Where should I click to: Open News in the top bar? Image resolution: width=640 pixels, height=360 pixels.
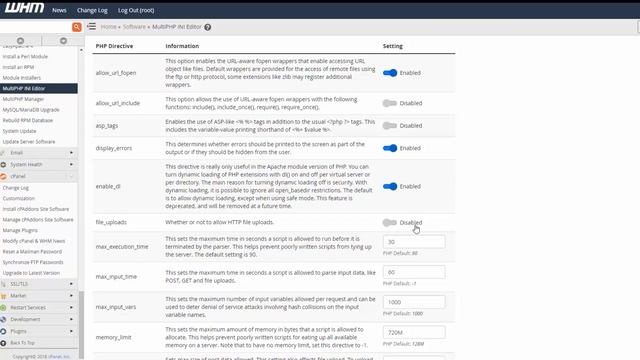59,10
